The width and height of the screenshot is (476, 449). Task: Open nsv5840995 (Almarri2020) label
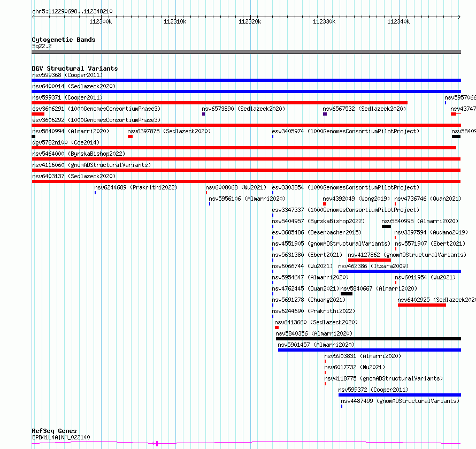(x=420, y=221)
